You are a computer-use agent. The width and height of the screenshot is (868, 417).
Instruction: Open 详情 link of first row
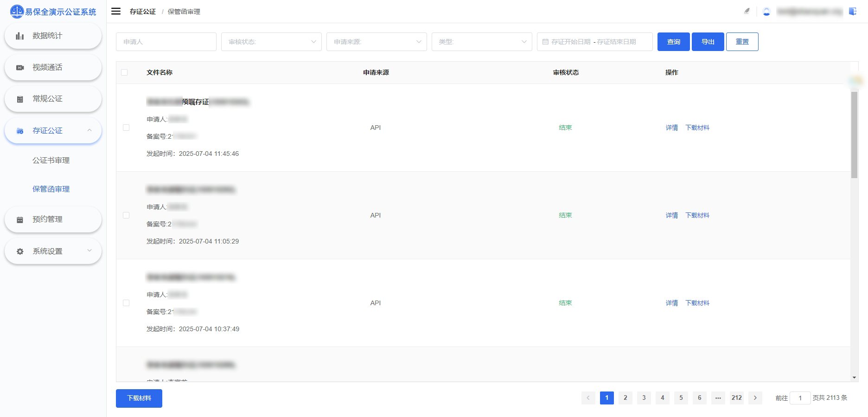pos(672,128)
